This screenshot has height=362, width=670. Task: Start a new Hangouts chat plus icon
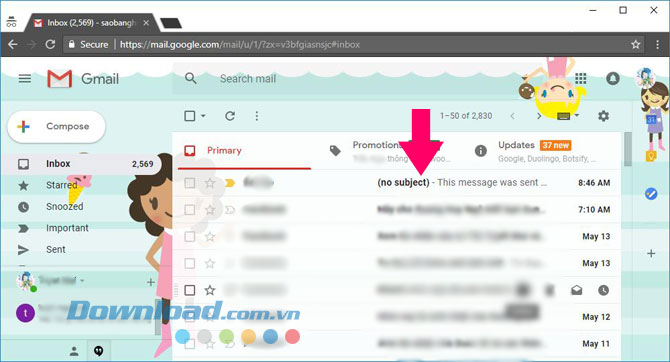150,282
